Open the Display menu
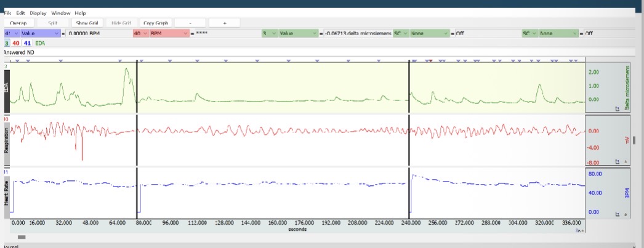Viewport: 644px width, 248px height. coord(38,13)
